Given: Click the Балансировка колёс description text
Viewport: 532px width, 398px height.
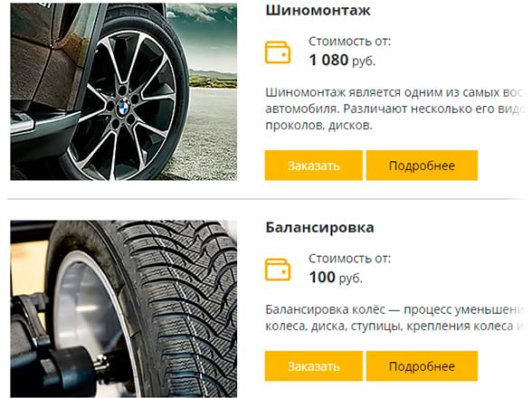Looking at the screenshot, I should tap(396, 317).
